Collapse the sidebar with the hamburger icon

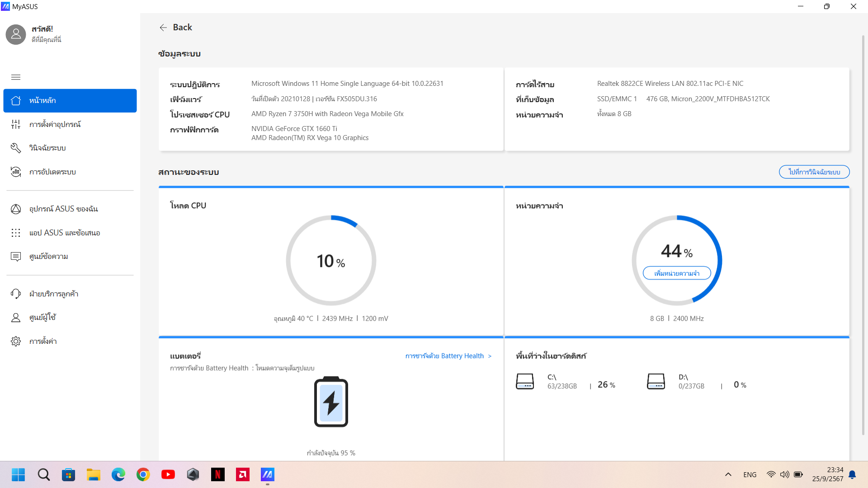[16, 77]
